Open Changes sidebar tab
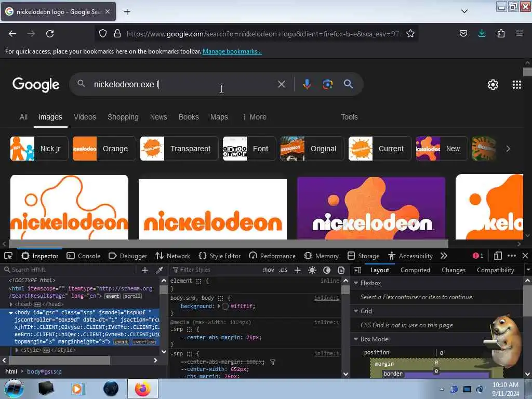Image resolution: width=532 pixels, height=399 pixels. click(x=453, y=270)
